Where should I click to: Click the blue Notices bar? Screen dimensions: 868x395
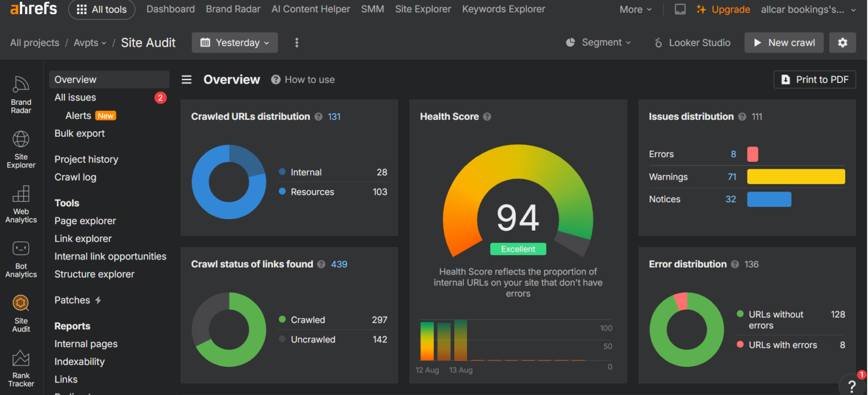click(769, 199)
